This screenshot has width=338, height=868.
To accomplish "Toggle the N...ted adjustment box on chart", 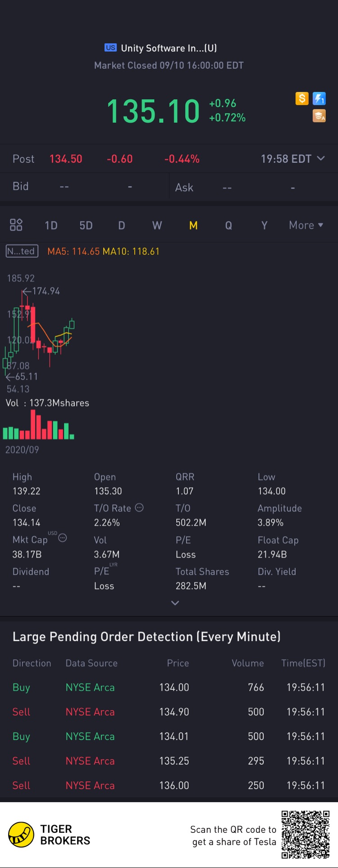I will (22, 251).
